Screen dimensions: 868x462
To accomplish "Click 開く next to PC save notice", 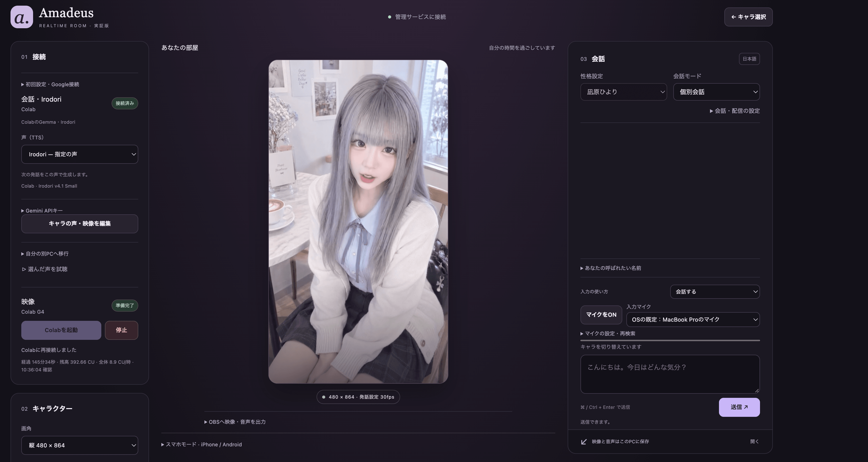I will [754, 441].
